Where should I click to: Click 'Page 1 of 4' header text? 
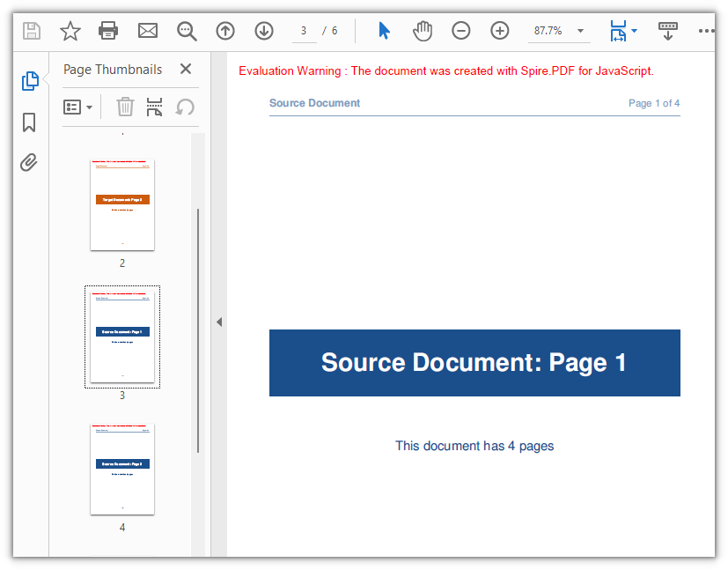[x=654, y=103]
